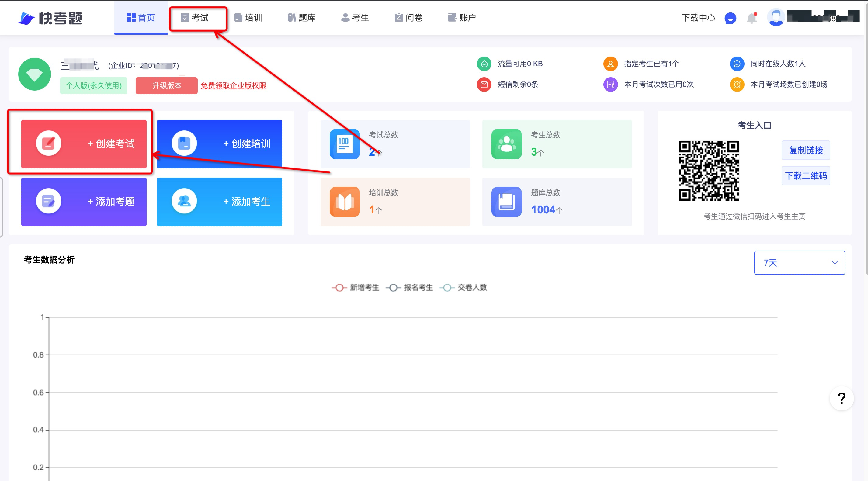Viewport: 868px width, 481px height.
Task: Click the + 创建培训 button
Action: point(219,144)
